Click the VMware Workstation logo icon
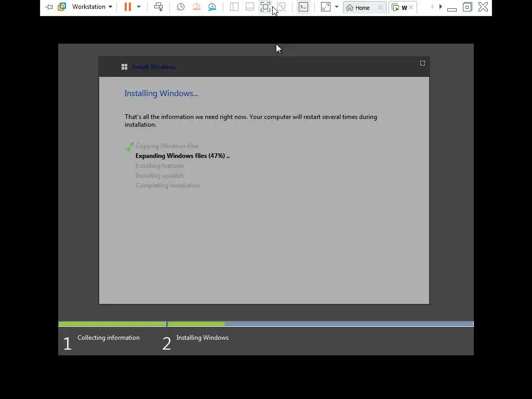Screen dimensions: 532x399 [62, 7]
